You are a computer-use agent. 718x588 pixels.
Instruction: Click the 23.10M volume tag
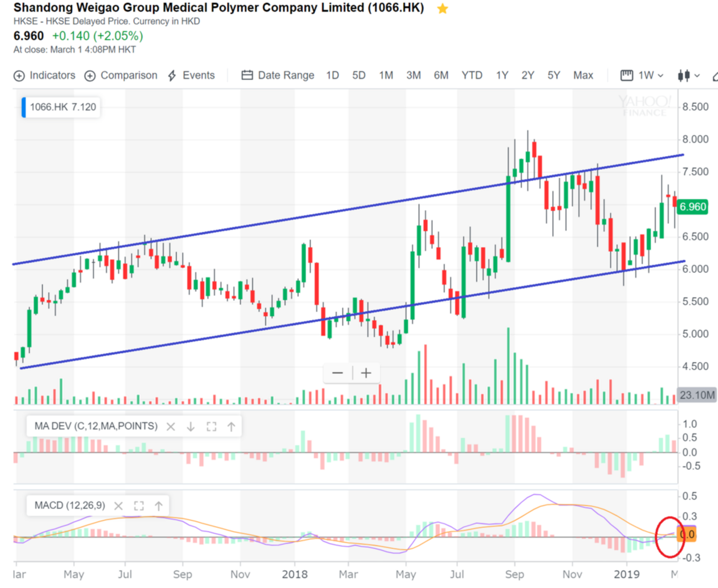697,395
